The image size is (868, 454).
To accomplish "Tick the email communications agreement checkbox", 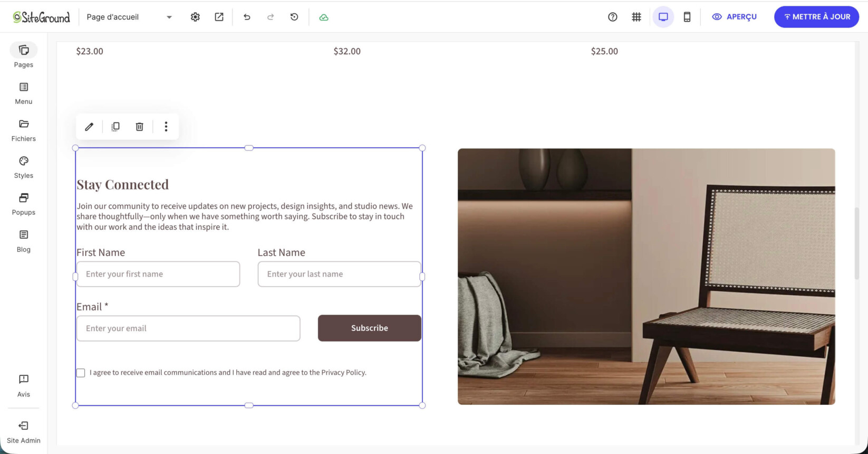I will (81, 373).
